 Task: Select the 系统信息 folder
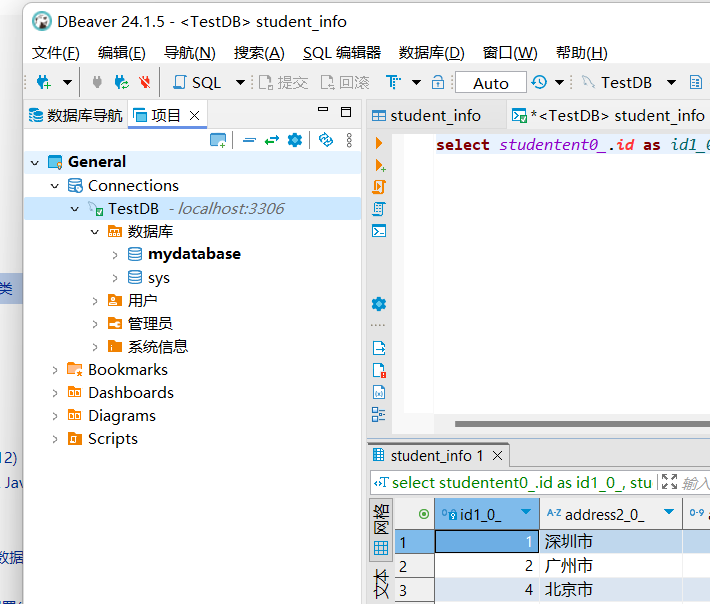tap(158, 347)
